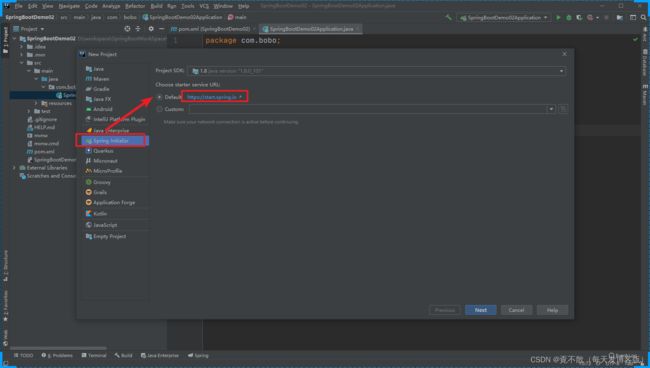Viewport: 650px width, 368px height.
Task: Close the New Project dialog
Action: click(564, 54)
